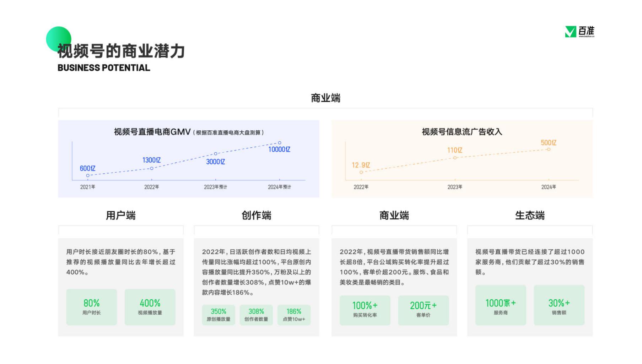The width and height of the screenshot is (642, 364).
Task: Click the 用户端 section heading
Action: click(x=121, y=216)
